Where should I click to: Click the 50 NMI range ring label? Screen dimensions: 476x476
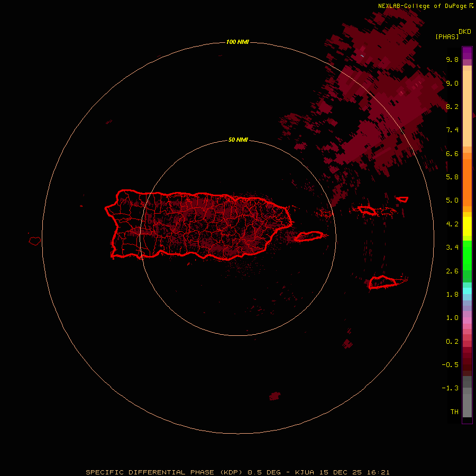pyautogui.click(x=237, y=140)
